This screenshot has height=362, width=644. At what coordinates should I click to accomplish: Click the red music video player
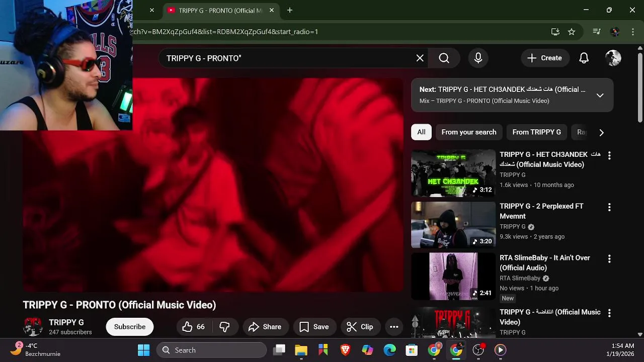coord(213,185)
